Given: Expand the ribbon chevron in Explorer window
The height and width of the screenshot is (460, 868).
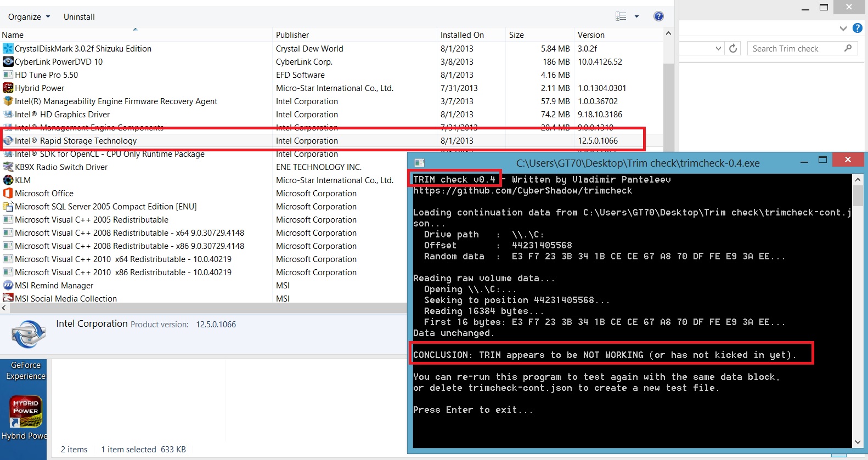Looking at the screenshot, I should tap(843, 28).
